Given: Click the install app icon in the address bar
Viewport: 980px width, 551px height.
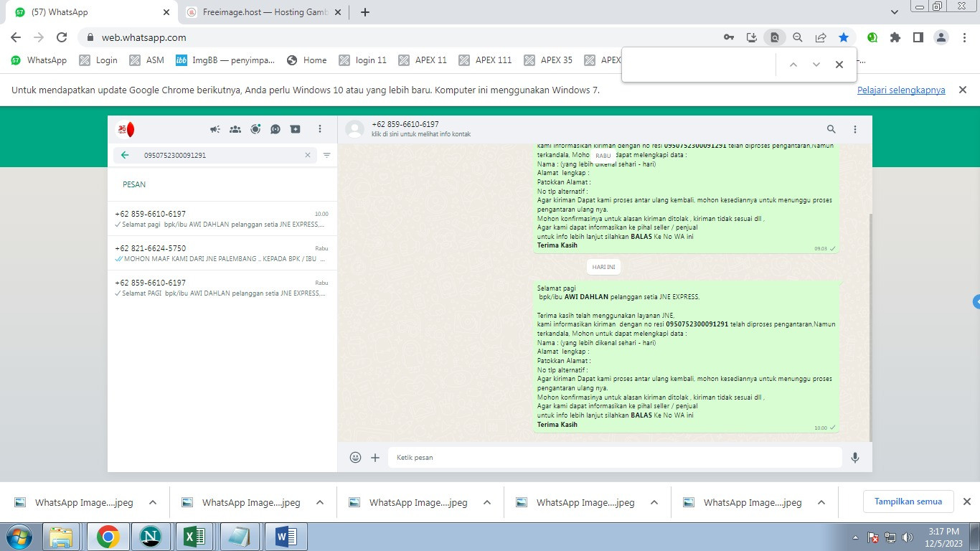Looking at the screenshot, I should click(752, 37).
